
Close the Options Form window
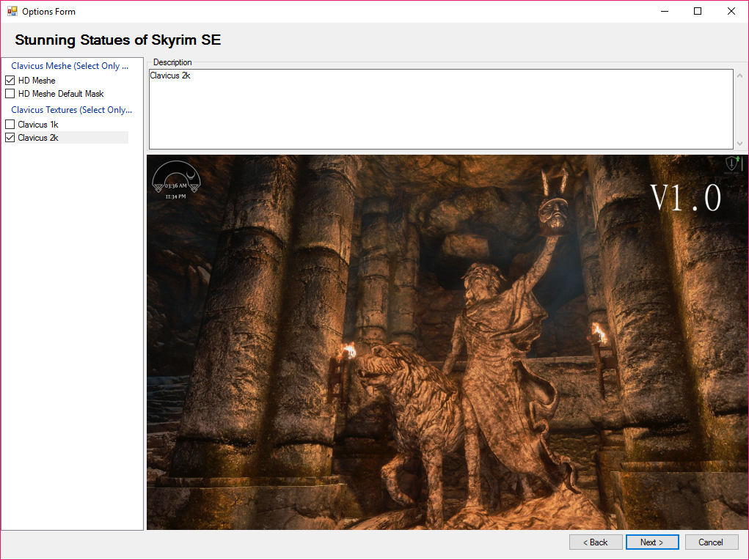pyautogui.click(x=731, y=11)
